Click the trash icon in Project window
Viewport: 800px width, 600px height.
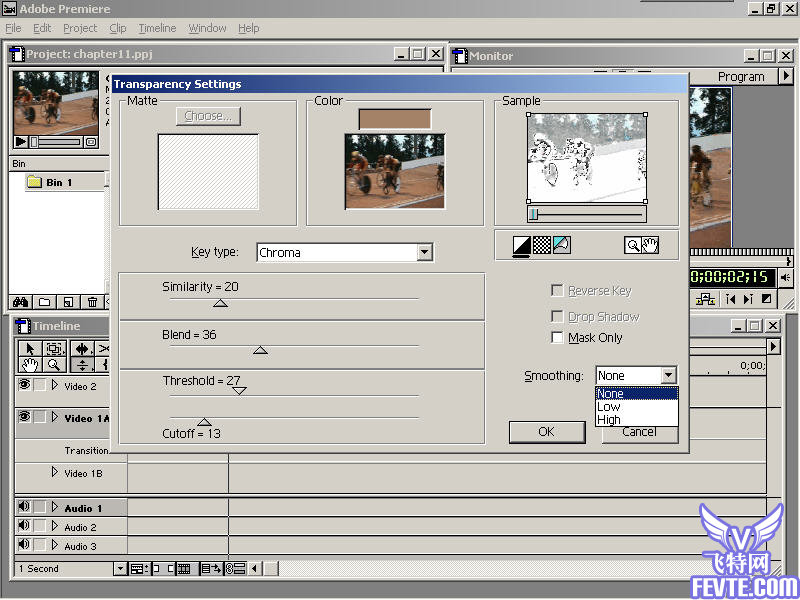[92, 302]
